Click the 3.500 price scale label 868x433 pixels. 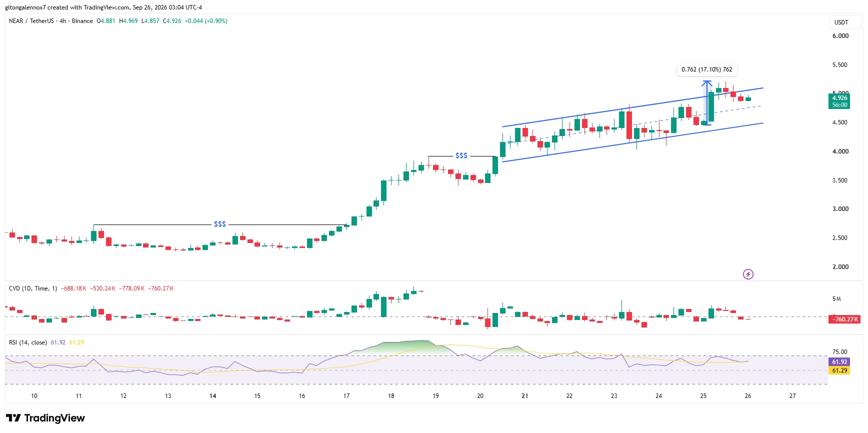click(840, 180)
